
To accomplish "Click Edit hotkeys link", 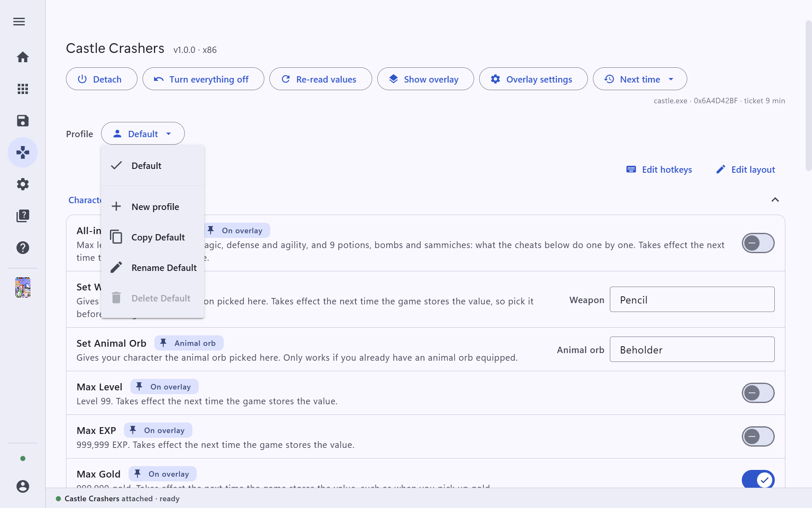I will click(x=659, y=169).
